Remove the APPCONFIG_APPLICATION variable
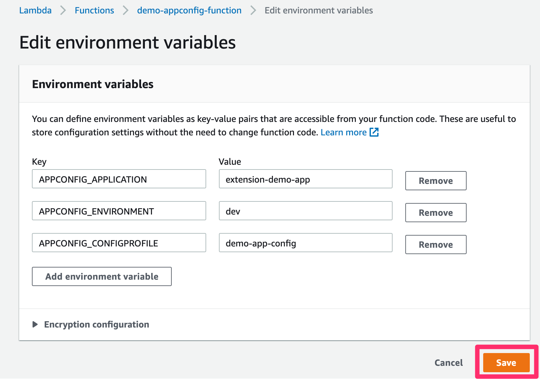Image resolution: width=540 pixels, height=392 pixels. click(436, 181)
